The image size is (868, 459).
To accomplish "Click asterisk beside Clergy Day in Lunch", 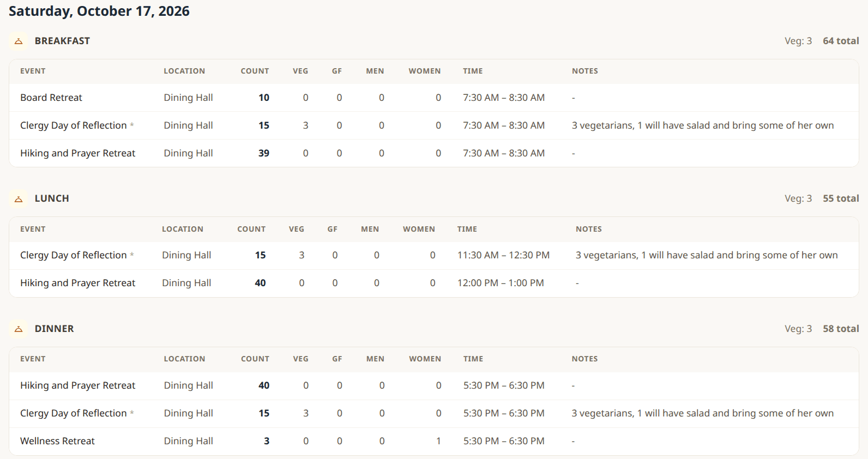I will pos(132,255).
